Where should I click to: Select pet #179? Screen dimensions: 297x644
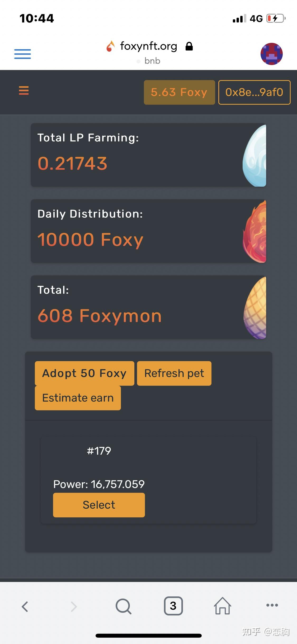coord(99,505)
